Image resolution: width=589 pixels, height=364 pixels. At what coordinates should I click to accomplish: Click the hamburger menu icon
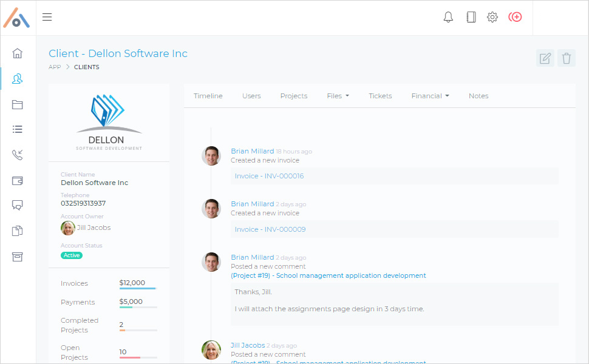tap(47, 17)
